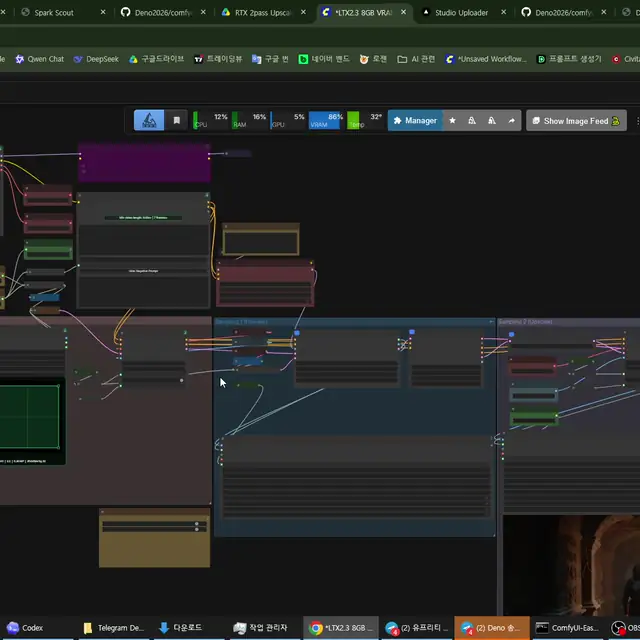Click the star icon next to Manager
The width and height of the screenshot is (640, 640).
pyautogui.click(x=452, y=121)
